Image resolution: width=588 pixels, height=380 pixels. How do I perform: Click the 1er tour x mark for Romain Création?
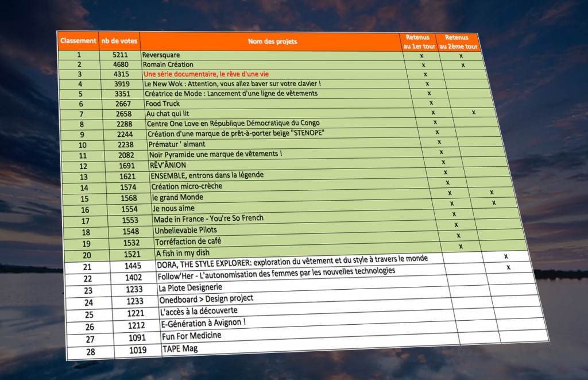tap(423, 65)
